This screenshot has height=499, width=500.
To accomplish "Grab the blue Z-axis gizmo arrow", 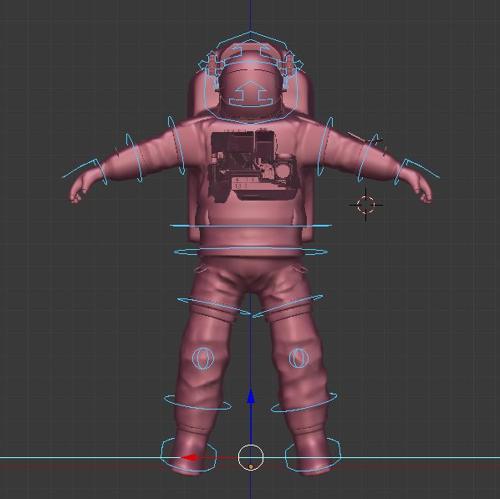I will point(251,397).
